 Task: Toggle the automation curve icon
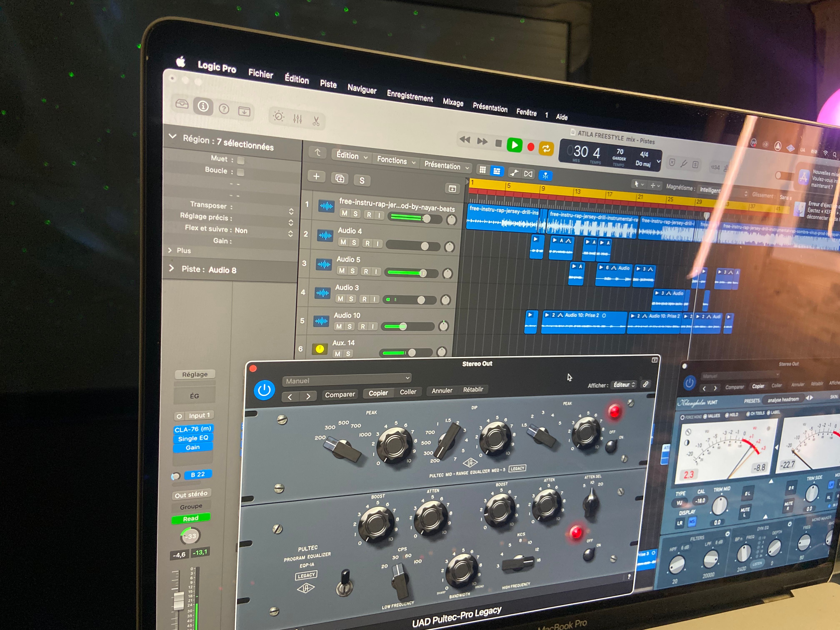(514, 173)
